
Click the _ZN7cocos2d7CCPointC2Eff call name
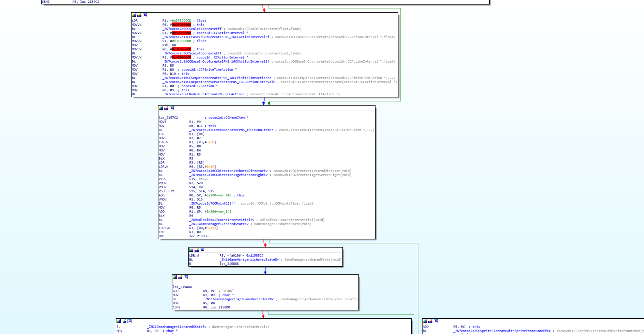point(212,204)
